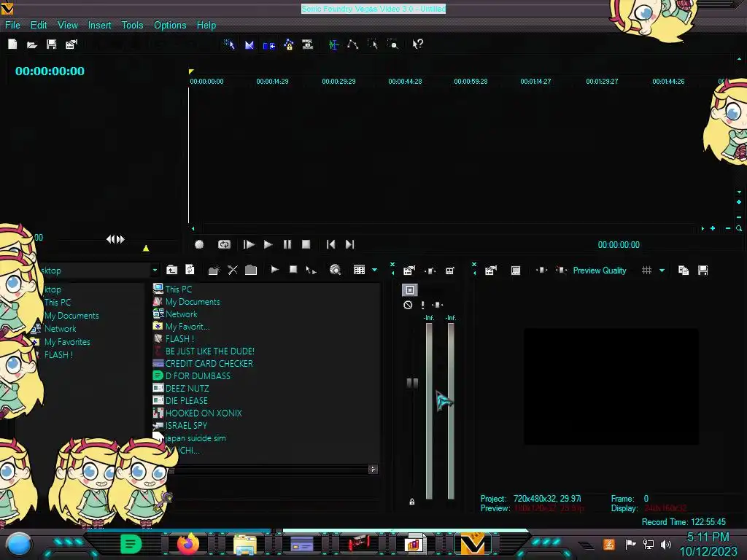Click Explorer Up One Level folder icon

172,270
